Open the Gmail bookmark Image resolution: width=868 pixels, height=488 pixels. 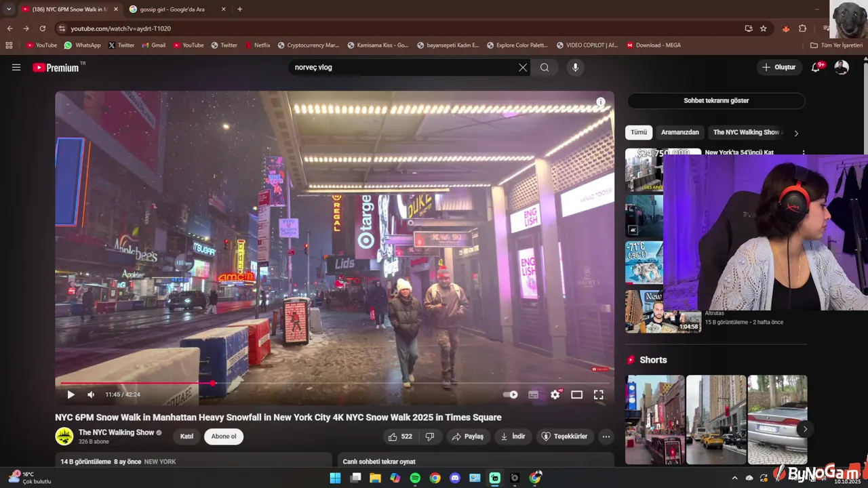click(153, 45)
